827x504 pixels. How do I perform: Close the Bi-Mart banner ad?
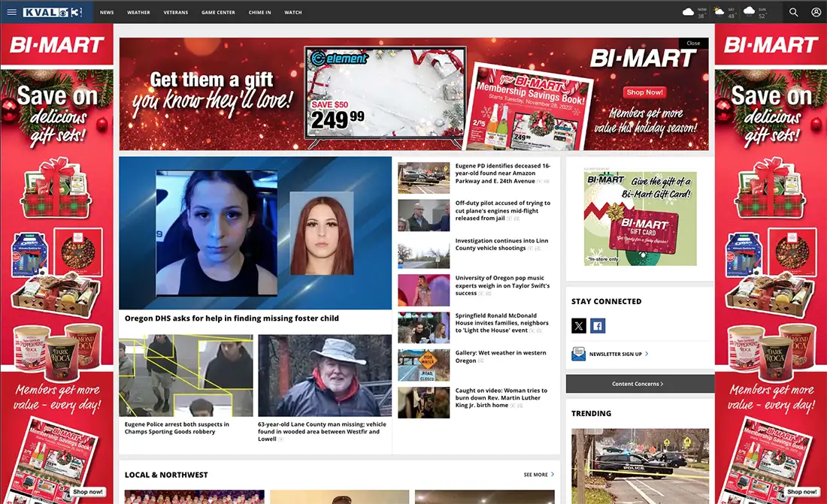point(693,44)
